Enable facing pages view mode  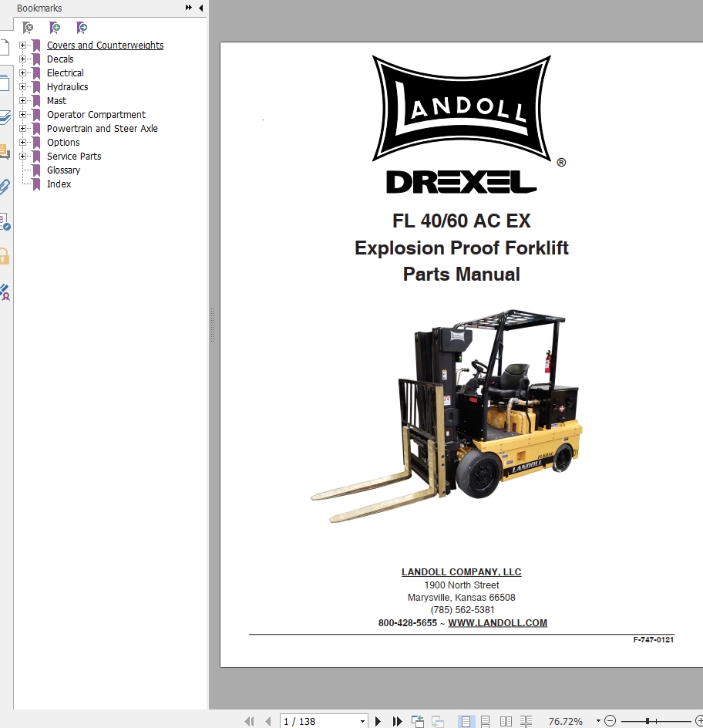[x=506, y=721]
